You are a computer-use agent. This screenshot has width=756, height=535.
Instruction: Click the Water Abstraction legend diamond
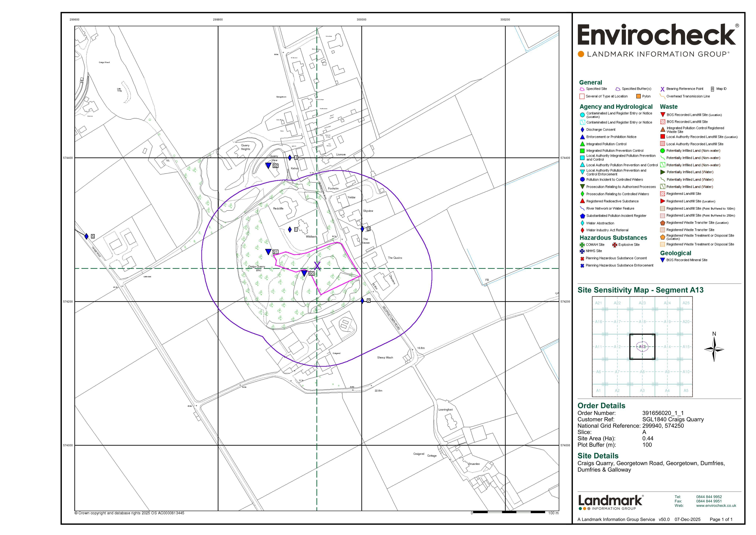(x=582, y=223)
